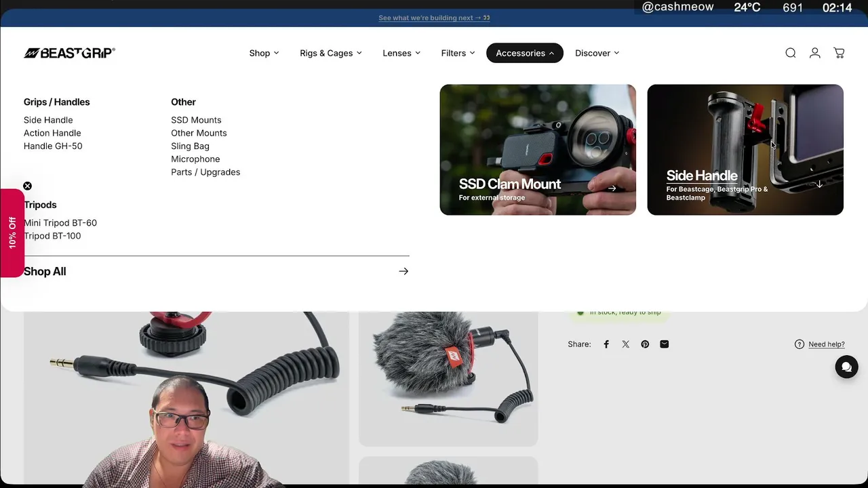Select Tripod BT-100 link

point(52,236)
